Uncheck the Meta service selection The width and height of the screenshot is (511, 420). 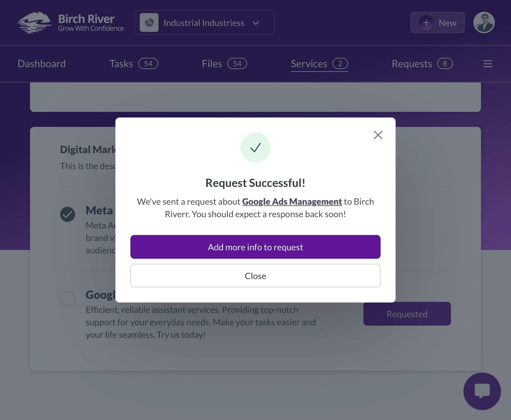point(68,214)
